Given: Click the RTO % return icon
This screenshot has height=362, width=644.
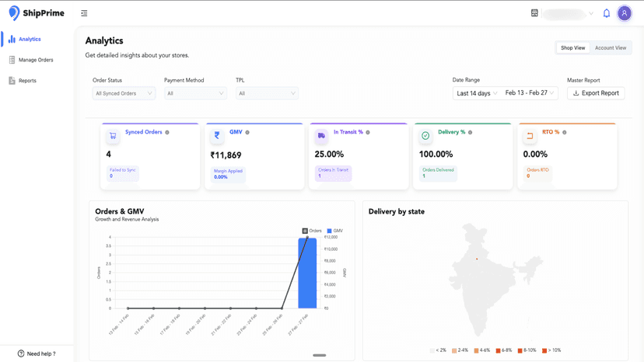Looking at the screenshot, I should [x=530, y=136].
